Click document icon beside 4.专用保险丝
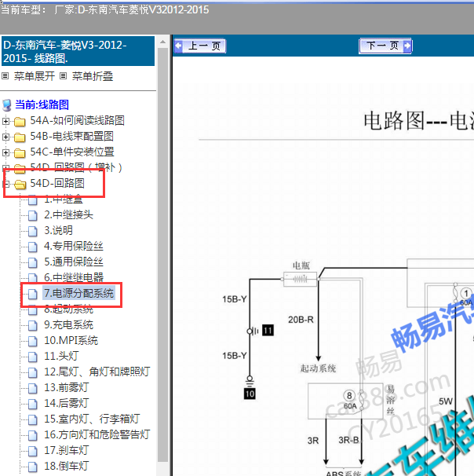Image resolution: width=474 pixels, height=476 pixels. pyautogui.click(x=32, y=247)
